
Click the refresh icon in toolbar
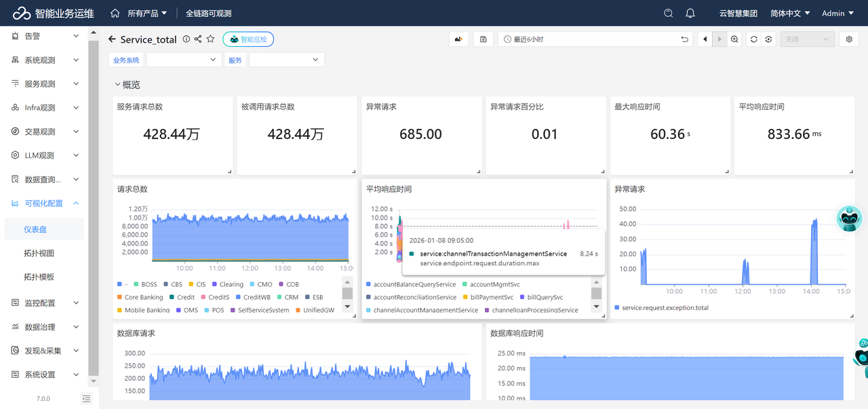tap(753, 39)
